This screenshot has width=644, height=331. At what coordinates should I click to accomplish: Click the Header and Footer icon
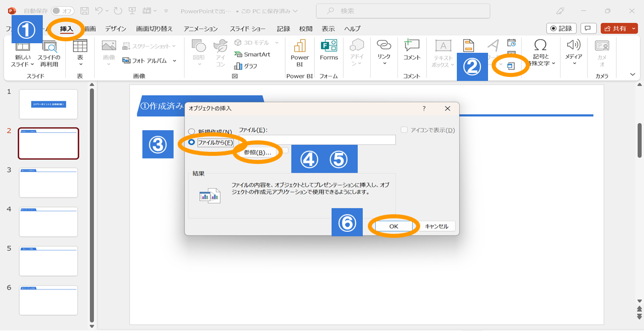(x=468, y=46)
